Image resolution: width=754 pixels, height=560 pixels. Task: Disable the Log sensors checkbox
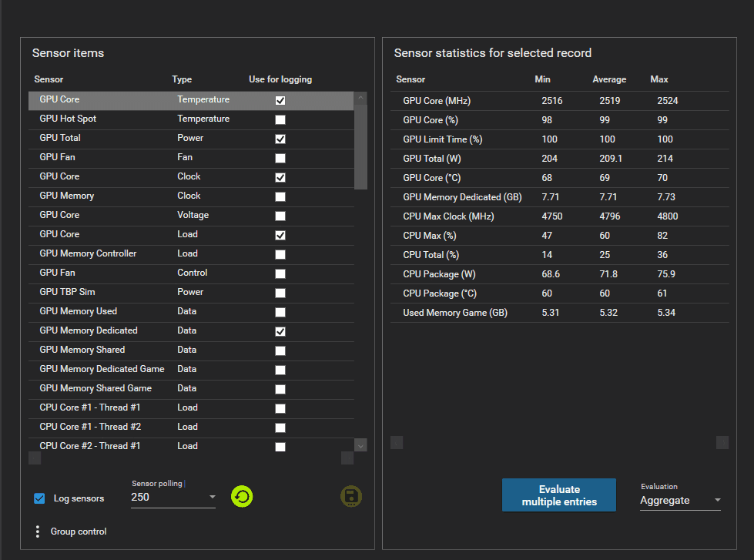[x=39, y=498]
